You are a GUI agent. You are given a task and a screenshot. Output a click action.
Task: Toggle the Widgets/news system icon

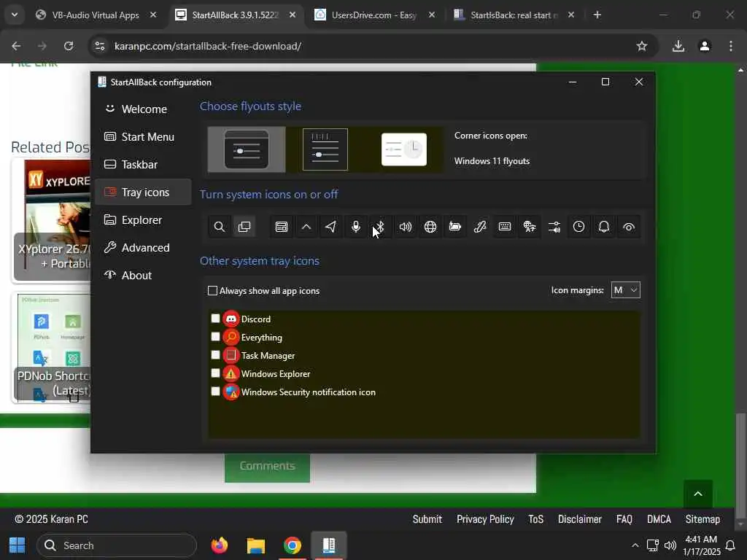(282, 227)
